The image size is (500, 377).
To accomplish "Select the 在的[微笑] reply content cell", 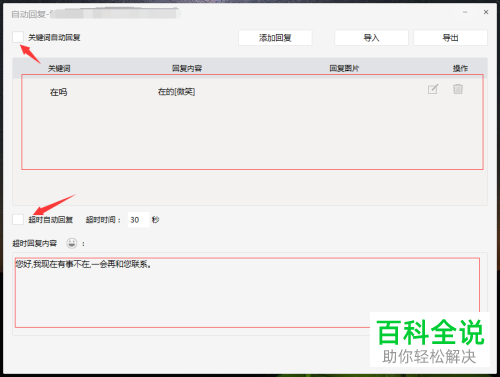I will tap(176, 92).
